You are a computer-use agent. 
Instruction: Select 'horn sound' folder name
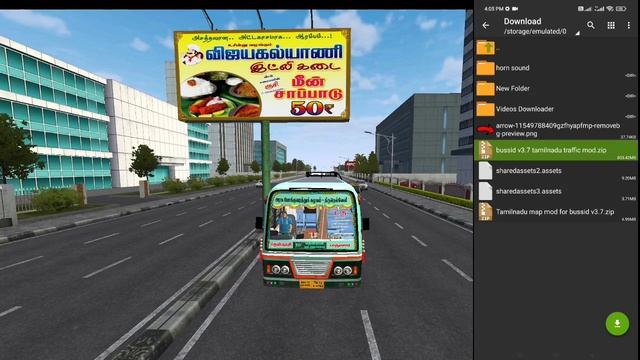click(x=513, y=68)
